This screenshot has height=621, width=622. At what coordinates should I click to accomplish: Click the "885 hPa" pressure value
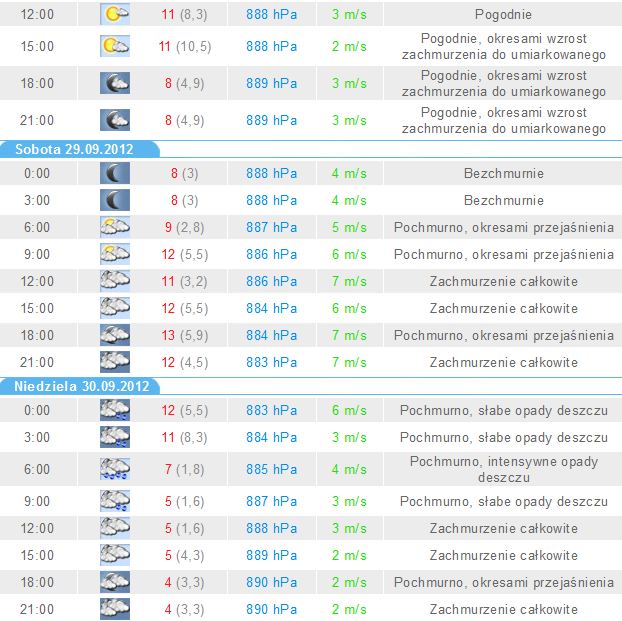(x=271, y=469)
